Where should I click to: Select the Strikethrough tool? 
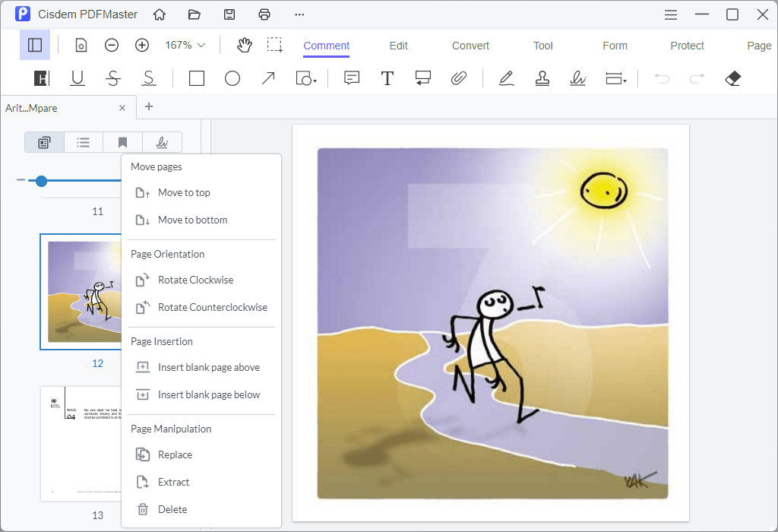[x=112, y=78]
